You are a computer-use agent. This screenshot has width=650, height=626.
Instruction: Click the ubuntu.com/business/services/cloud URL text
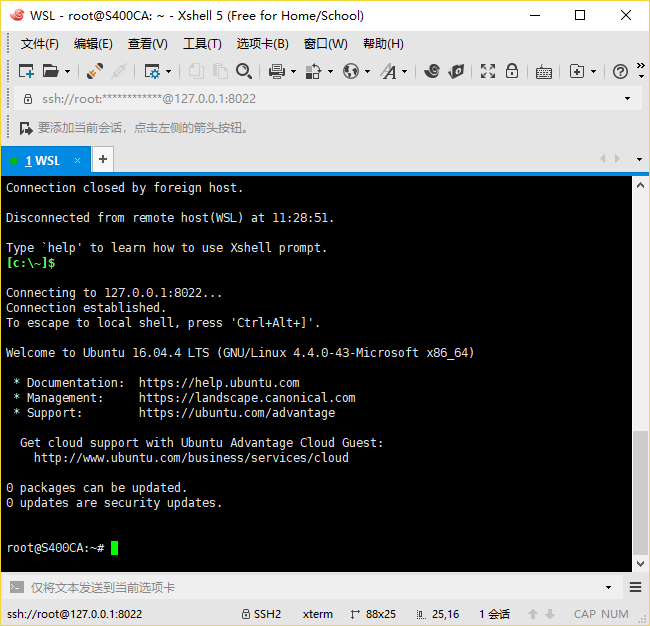pyautogui.click(x=191, y=458)
